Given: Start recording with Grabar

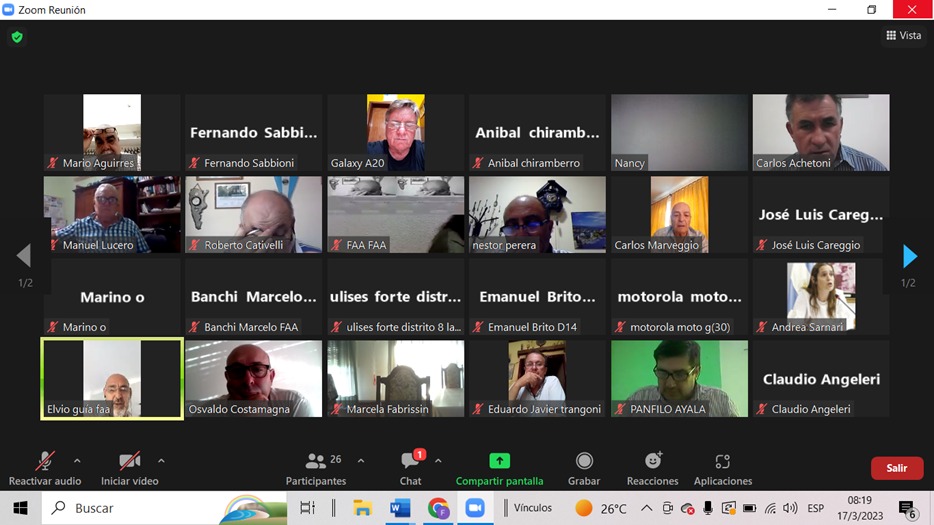Looking at the screenshot, I should pos(584,468).
